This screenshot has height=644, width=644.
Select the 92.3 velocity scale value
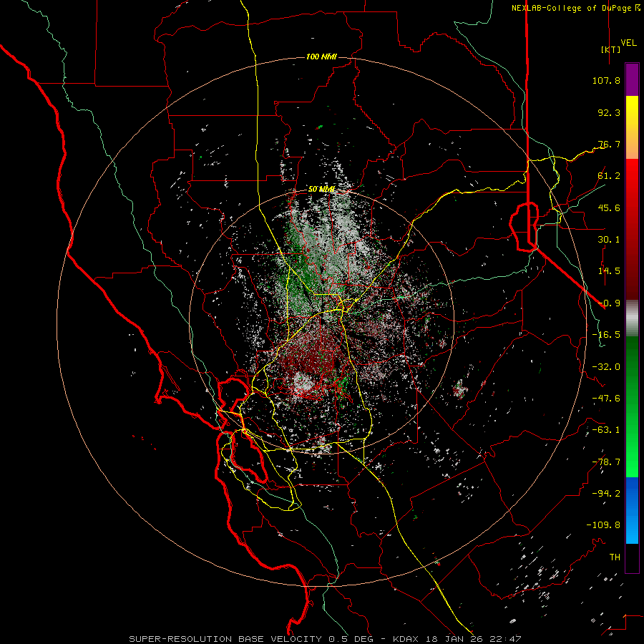(x=609, y=112)
